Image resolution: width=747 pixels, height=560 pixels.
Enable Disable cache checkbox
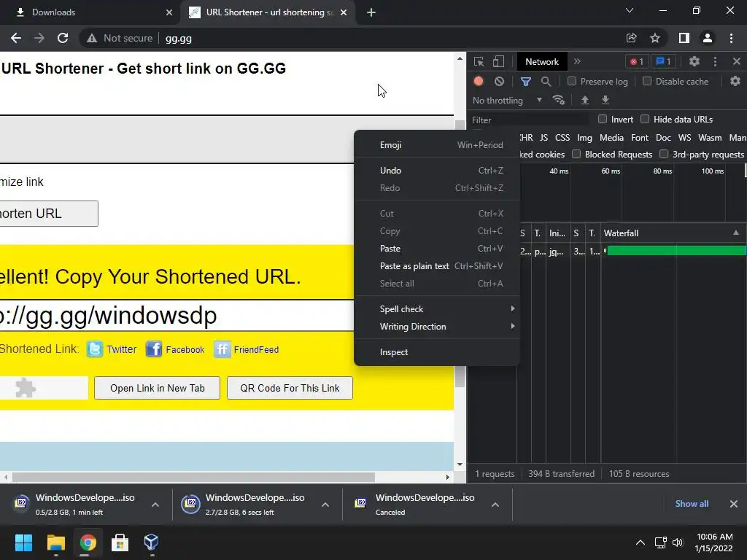pos(647,82)
